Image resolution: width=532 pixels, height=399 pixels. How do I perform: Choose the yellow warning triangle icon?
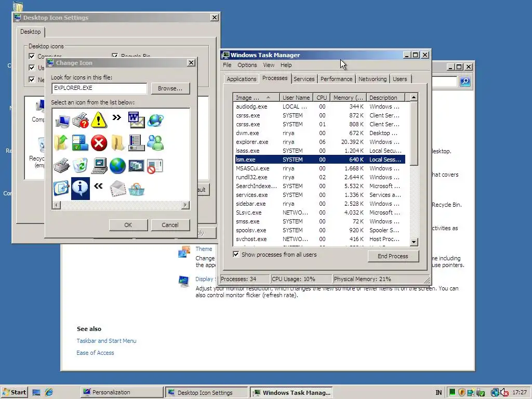pos(99,120)
